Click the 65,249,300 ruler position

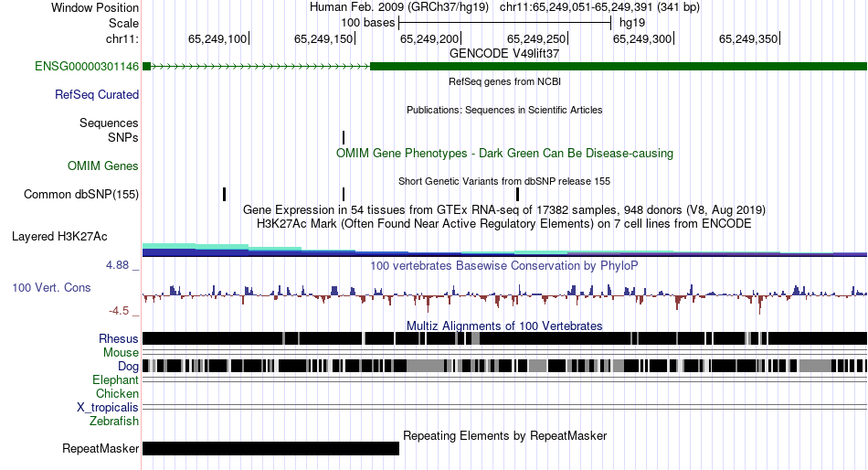(642, 38)
